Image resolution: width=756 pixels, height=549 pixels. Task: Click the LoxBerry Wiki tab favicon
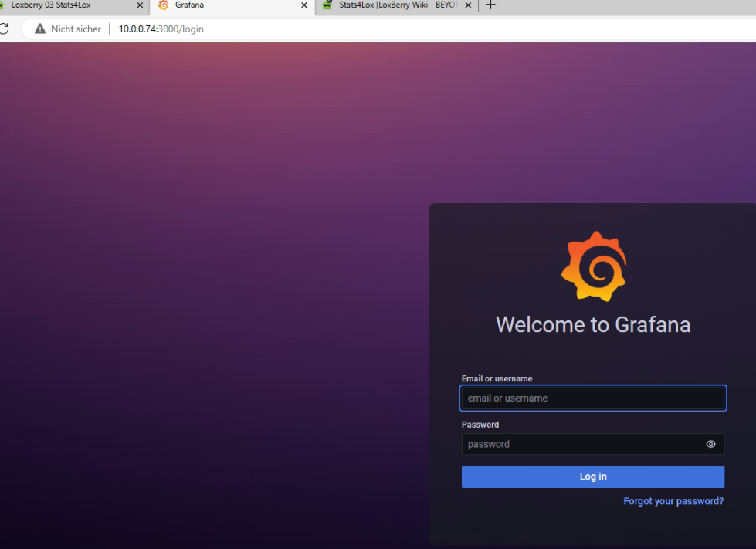(327, 5)
